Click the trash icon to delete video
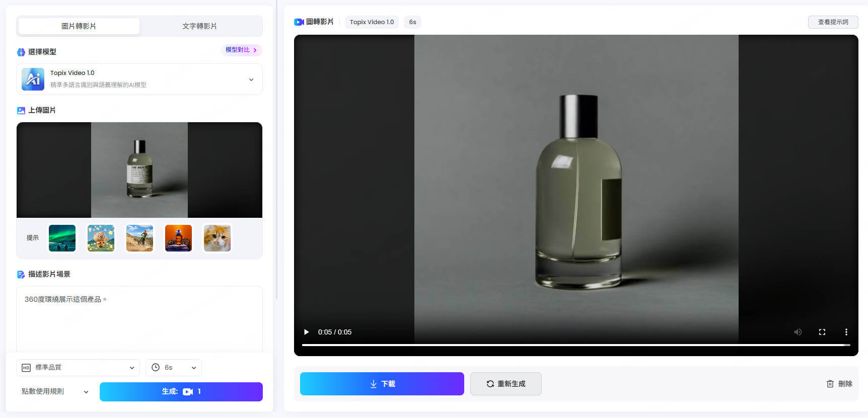This screenshot has width=868, height=418. coord(830,384)
